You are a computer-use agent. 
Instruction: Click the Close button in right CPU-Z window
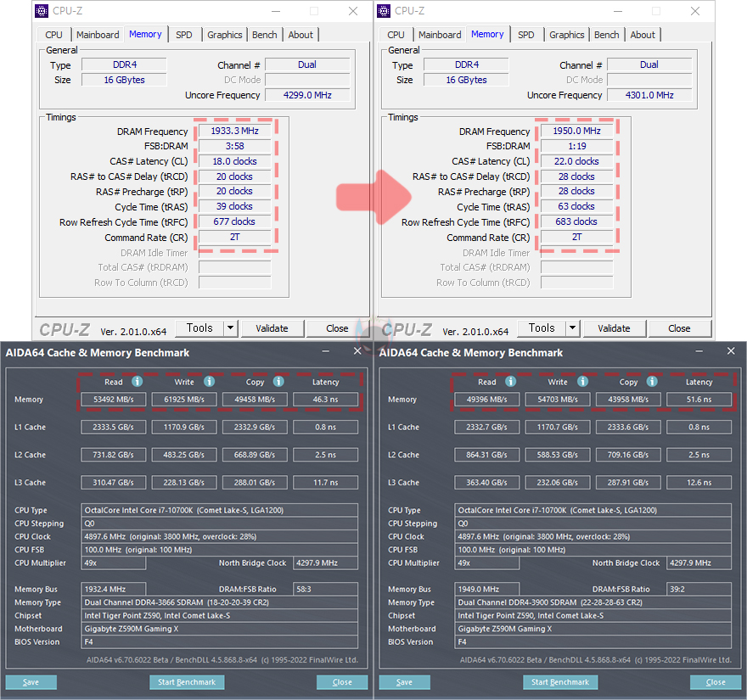(679, 328)
